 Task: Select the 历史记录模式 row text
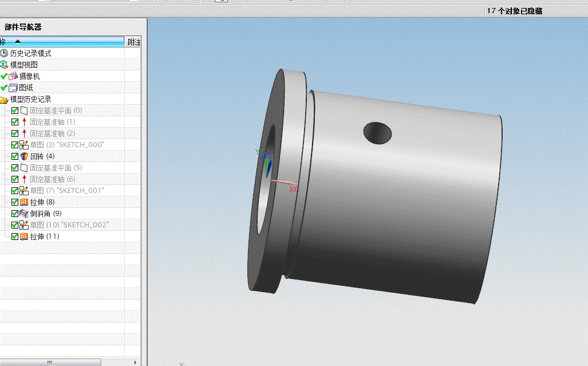click(x=31, y=53)
